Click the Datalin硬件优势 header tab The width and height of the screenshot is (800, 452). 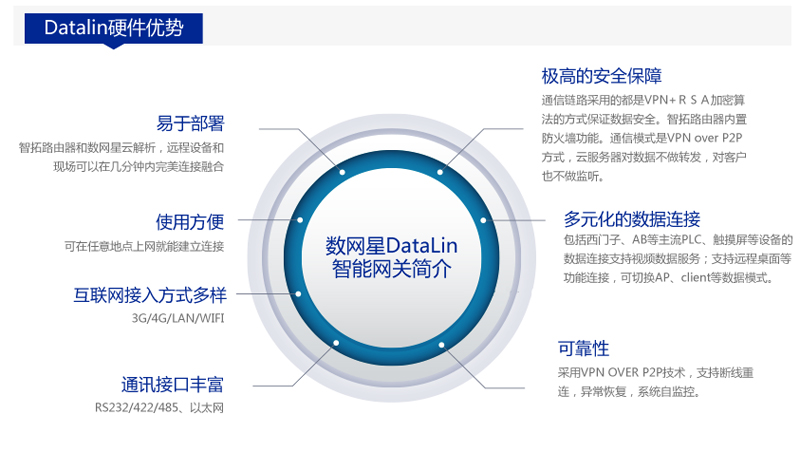(114, 28)
